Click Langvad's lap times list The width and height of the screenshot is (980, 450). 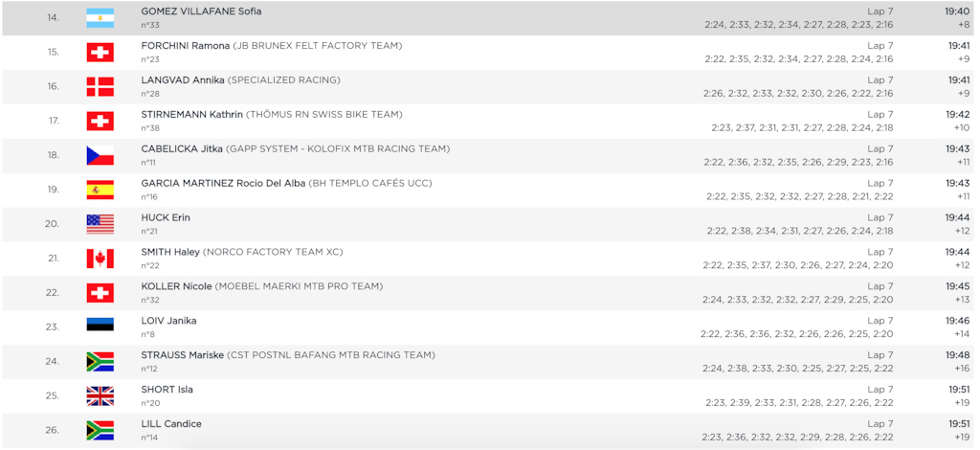[x=797, y=94]
